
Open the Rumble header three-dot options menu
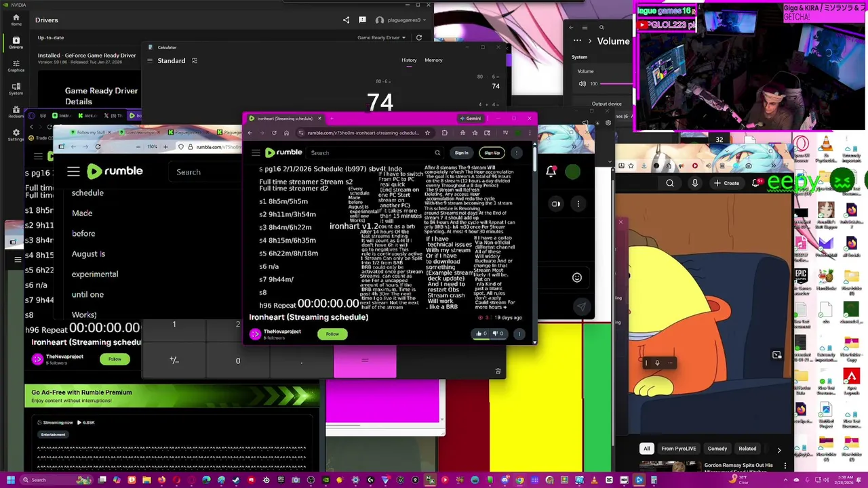(x=517, y=153)
